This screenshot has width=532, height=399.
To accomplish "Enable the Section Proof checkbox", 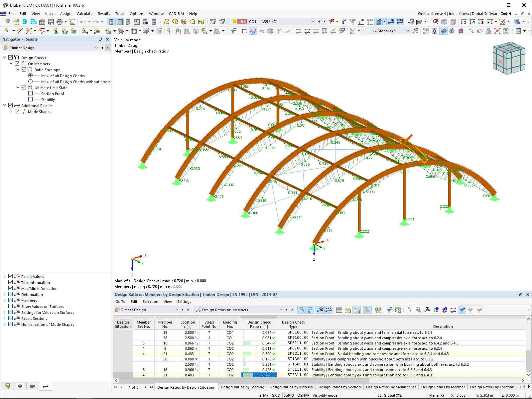I will (x=31, y=93).
